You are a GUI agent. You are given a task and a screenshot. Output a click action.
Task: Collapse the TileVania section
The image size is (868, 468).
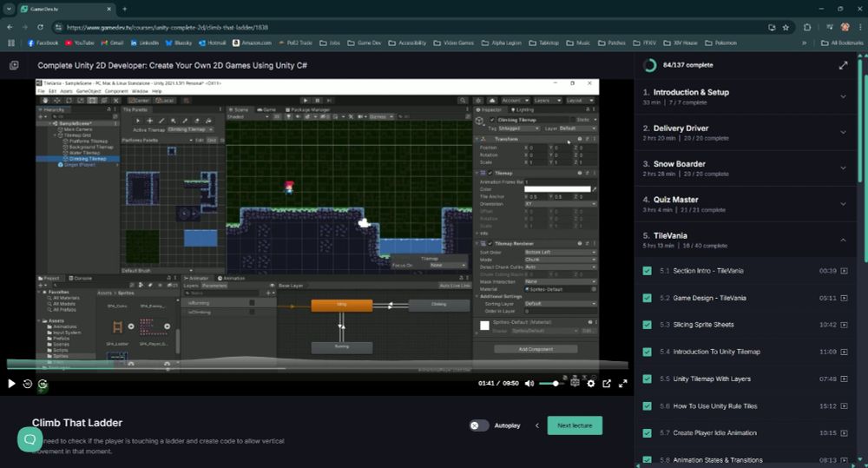tap(745, 240)
